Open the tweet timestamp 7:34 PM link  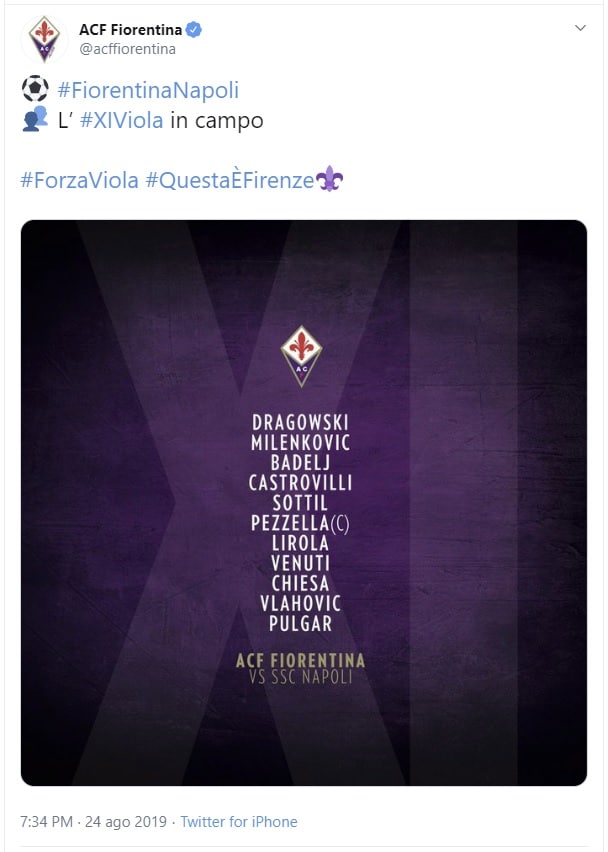point(47,822)
